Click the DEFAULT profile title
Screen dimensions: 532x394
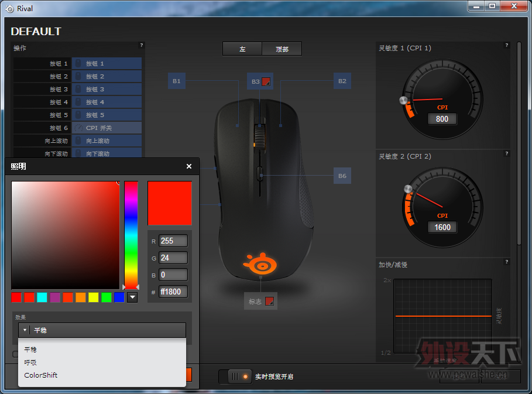tap(36, 32)
